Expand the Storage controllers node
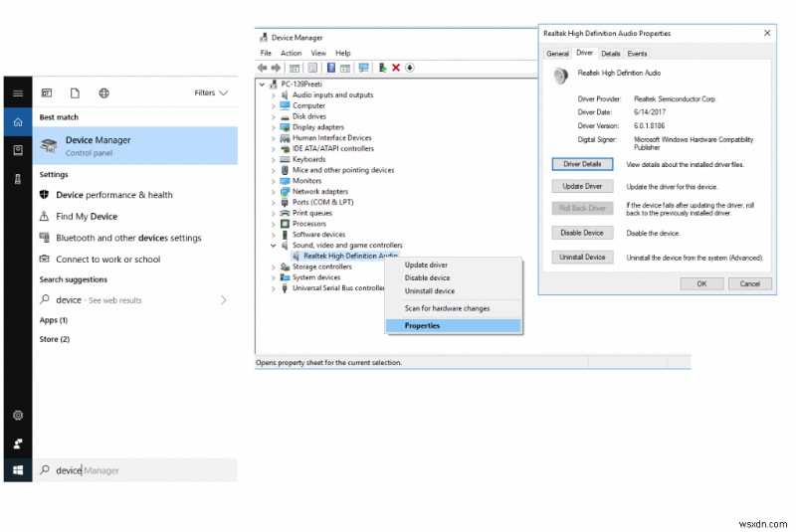Screen dimensions: 796x532 (273, 266)
